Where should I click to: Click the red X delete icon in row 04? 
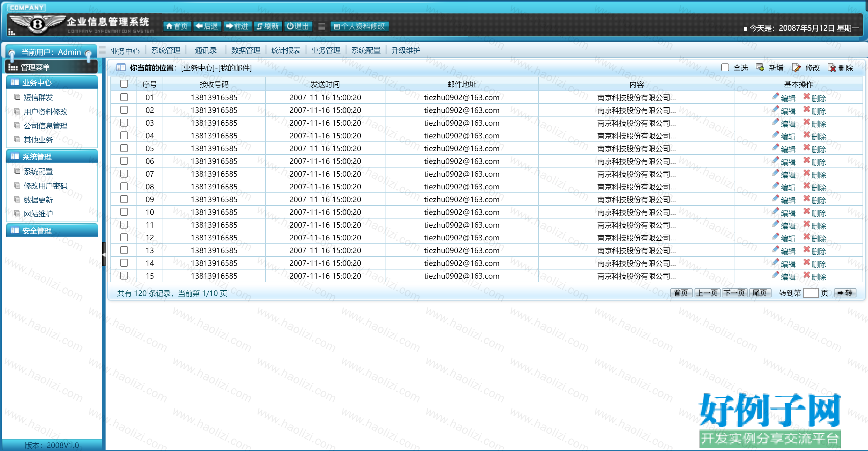(x=807, y=134)
